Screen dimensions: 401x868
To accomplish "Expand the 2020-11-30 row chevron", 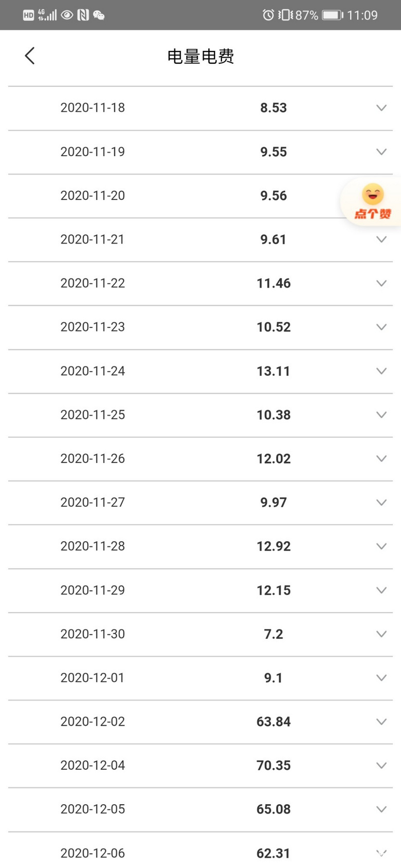I will 381,634.
